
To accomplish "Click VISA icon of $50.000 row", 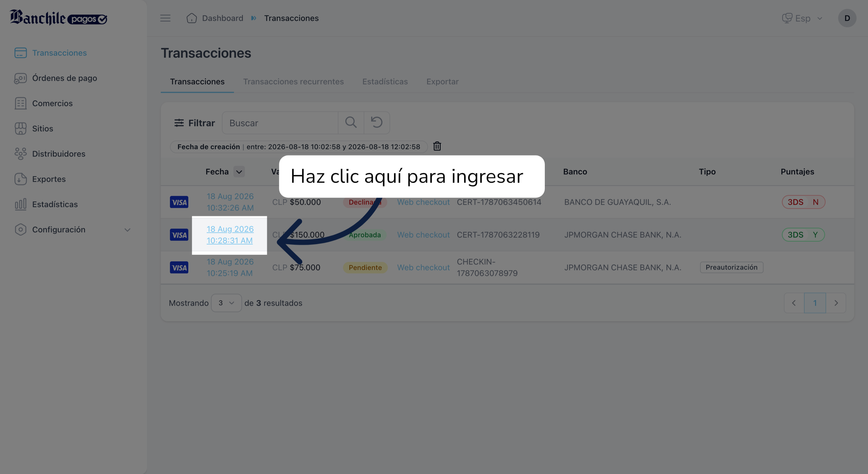I will 179,202.
